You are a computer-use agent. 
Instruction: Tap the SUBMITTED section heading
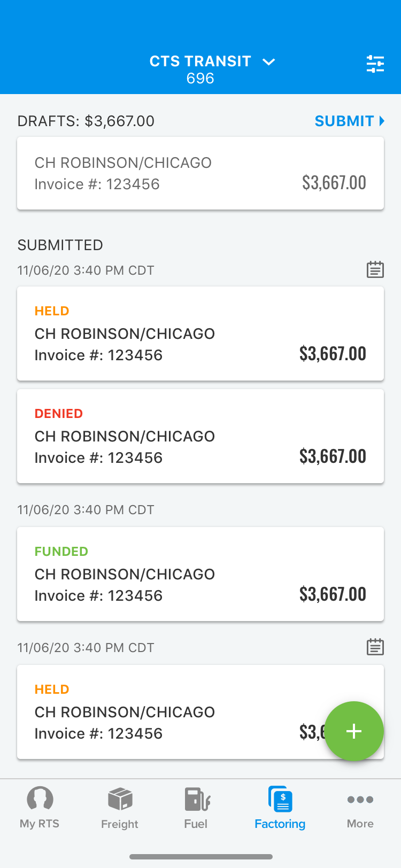(x=60, y=245)
